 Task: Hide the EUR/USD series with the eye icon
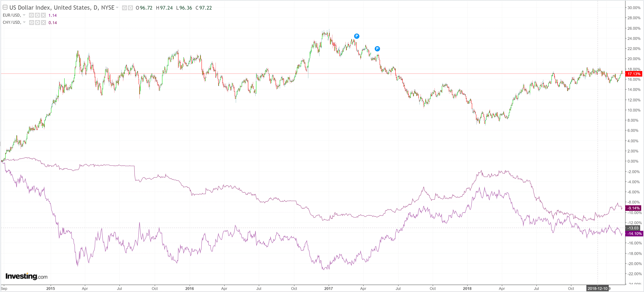(x=31, y=15)
